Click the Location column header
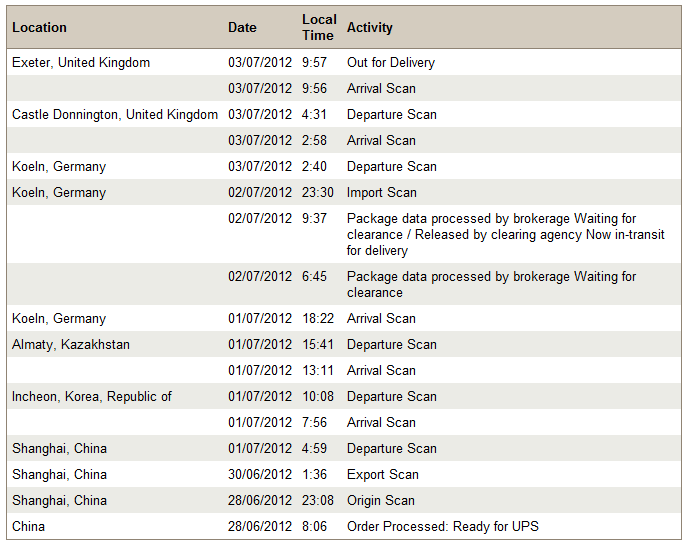The width and height of the screenshot is (686, 543). (x=39, y=28)
